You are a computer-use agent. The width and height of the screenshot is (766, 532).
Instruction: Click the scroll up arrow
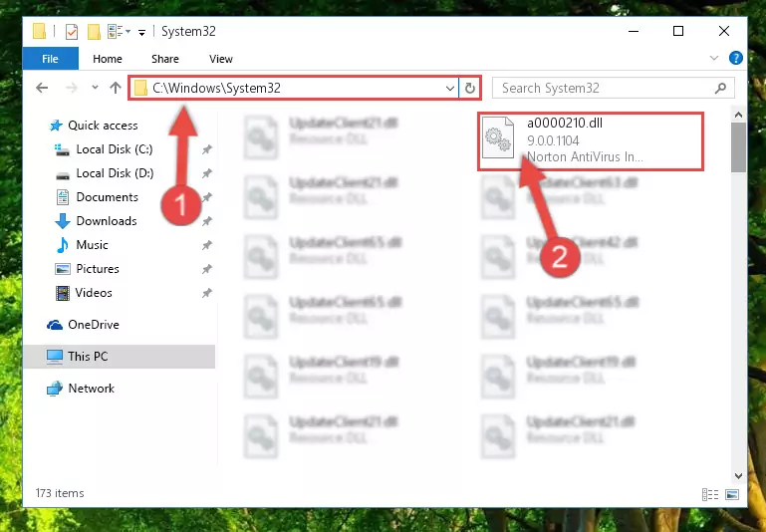coord(739,116)
